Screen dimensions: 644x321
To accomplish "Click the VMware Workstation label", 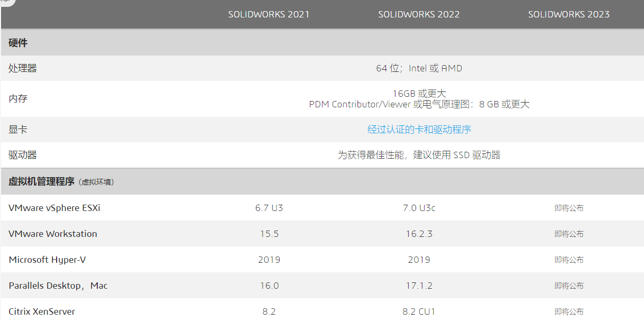I will point(53,234).
